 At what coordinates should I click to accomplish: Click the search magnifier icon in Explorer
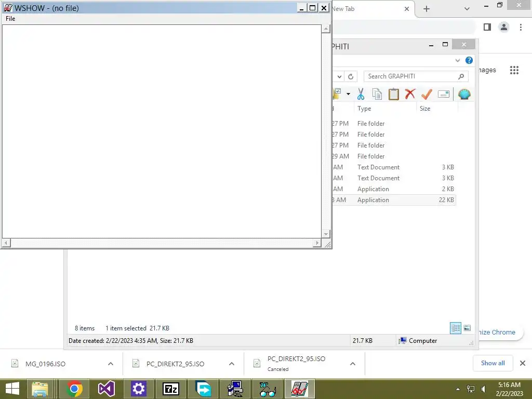click(461, 76)
